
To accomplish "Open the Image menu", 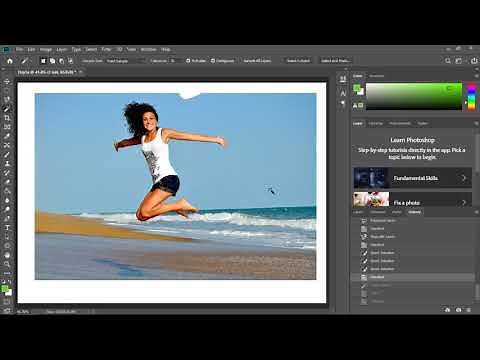I will [46, 49].
